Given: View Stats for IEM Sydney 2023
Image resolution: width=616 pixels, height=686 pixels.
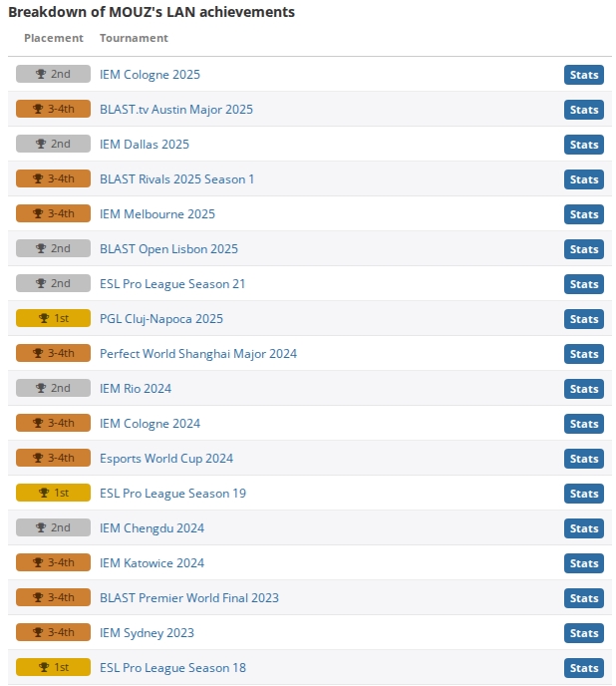Looking at the screenshot, I should (x=584, y=633).
